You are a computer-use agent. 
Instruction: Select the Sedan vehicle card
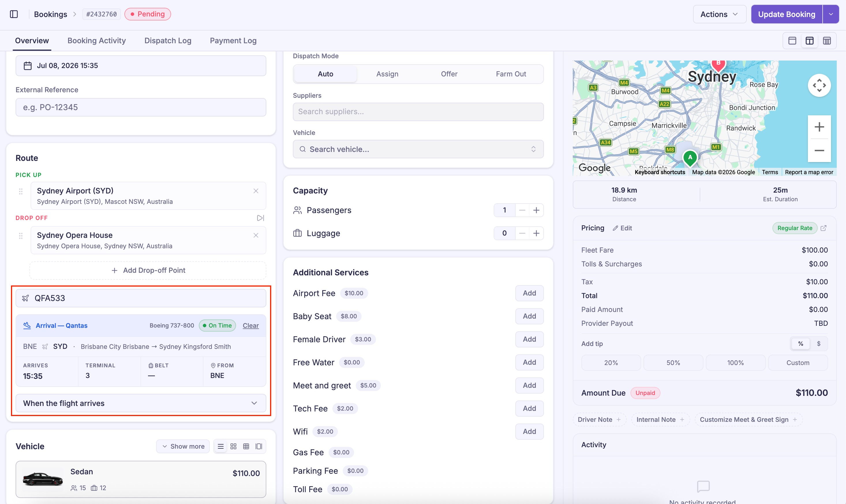coord(141,479)
